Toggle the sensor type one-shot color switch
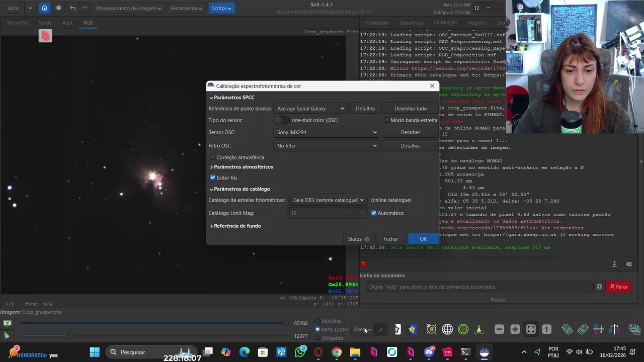644x362 pixels. [x=281, y=120]
